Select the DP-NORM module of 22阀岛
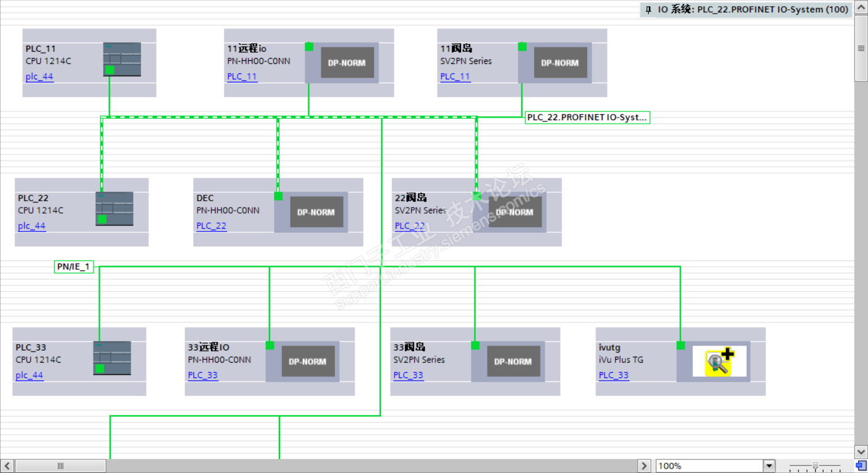Image resolution: width=868 pixels, height=473 pixels. click(515, 212)
